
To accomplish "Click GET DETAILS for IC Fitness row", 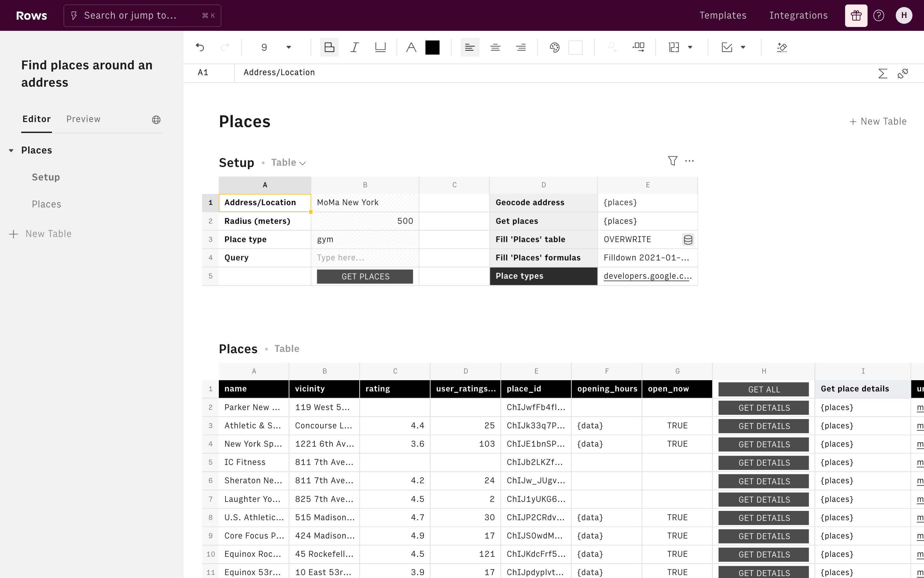I will 764,462.
